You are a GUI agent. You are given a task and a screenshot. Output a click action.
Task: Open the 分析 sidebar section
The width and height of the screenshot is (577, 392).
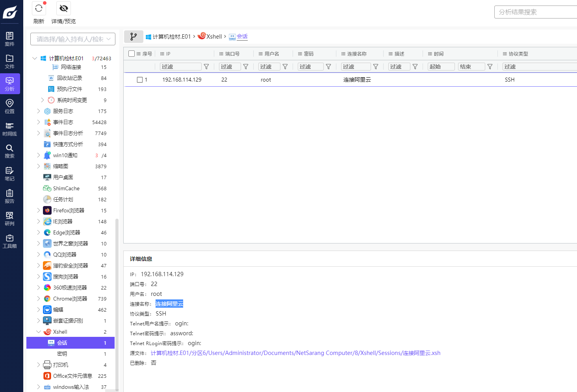point(10,84)
